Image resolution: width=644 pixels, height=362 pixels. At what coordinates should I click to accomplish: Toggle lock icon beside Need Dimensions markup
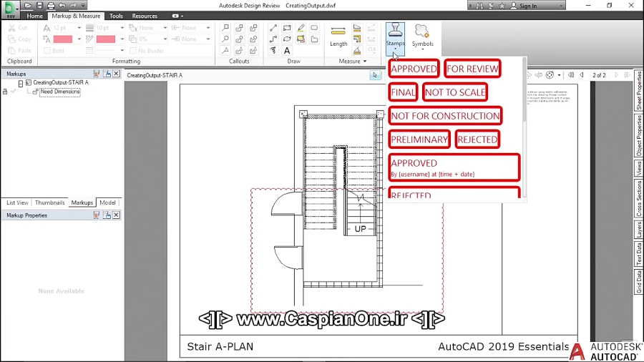point(5,92)
